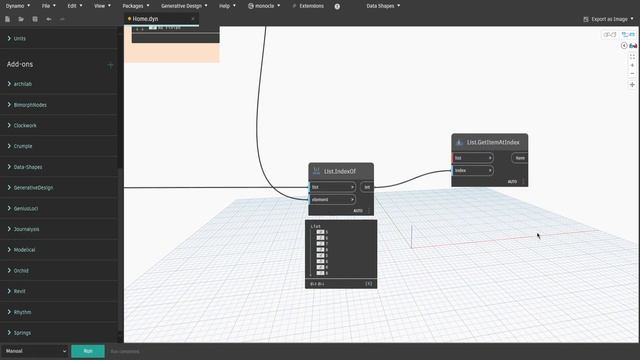Viewport: 640px width, 360px height.
Task: Expand the GeniusLoci add-on category
Action: click(x=59, y=209)
